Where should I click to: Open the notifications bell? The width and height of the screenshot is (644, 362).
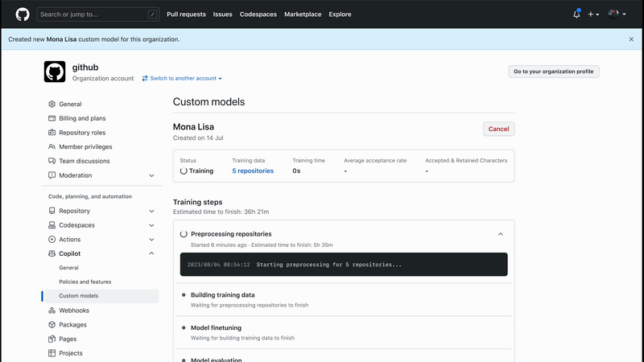[x=576, y=14]
